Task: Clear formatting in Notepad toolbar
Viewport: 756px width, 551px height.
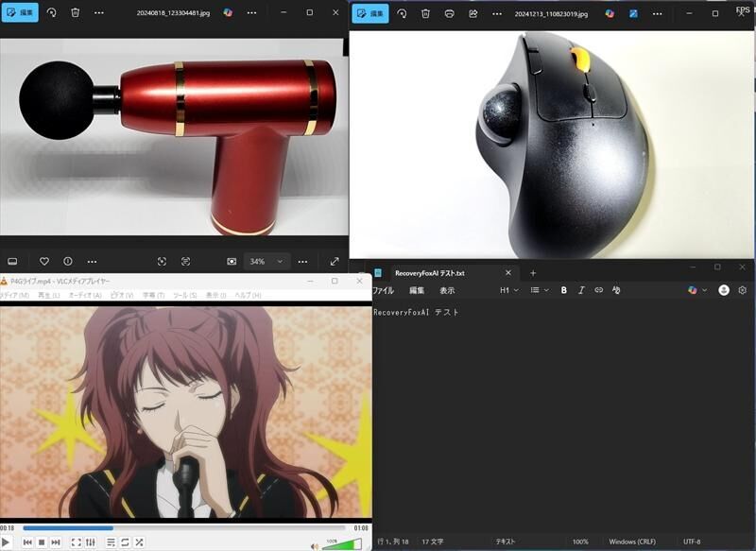Action: [x=616, y=290]
